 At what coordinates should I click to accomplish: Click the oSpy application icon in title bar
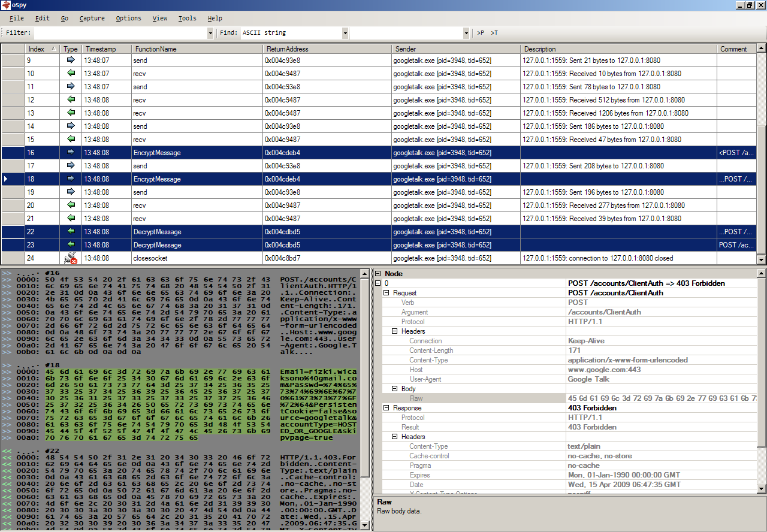pos(6,5)
